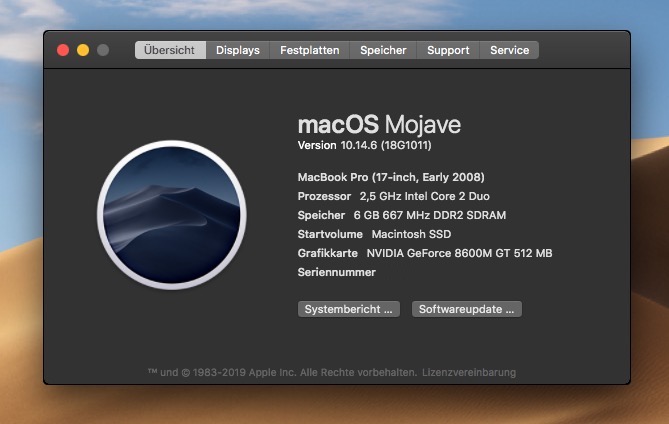Click the Macintosh SSD startup volume text

click(411, 234)
